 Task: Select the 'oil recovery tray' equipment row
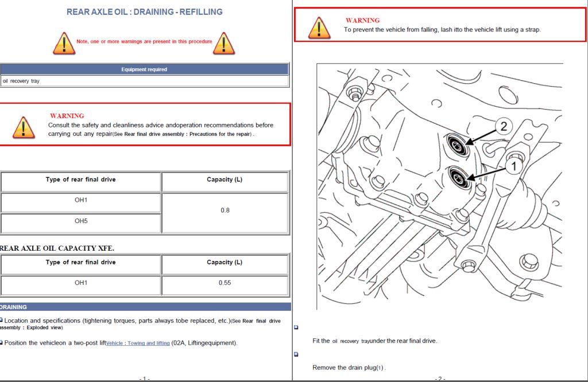[144, 81]
